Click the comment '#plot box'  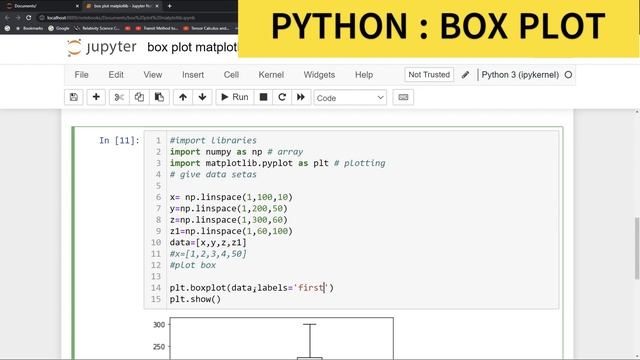coord(193,265)
